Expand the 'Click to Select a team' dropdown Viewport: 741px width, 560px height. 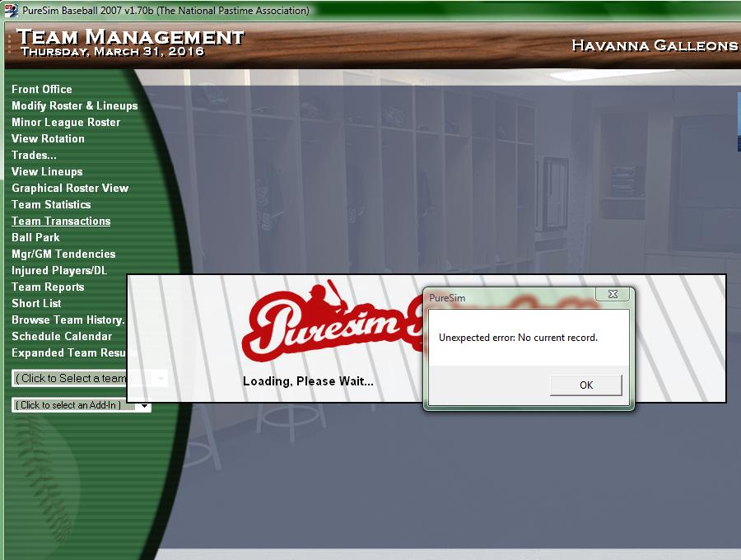(x=89, y=379)
